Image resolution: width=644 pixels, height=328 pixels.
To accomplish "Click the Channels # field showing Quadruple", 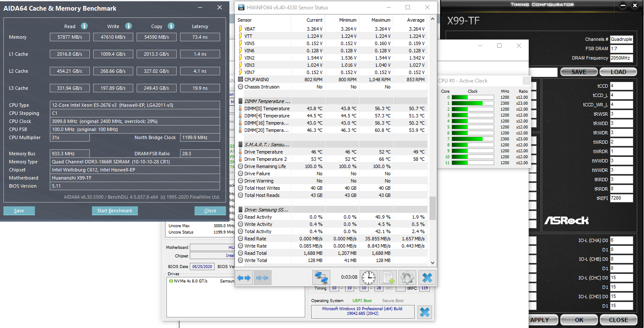I will [x=621, y=39].
